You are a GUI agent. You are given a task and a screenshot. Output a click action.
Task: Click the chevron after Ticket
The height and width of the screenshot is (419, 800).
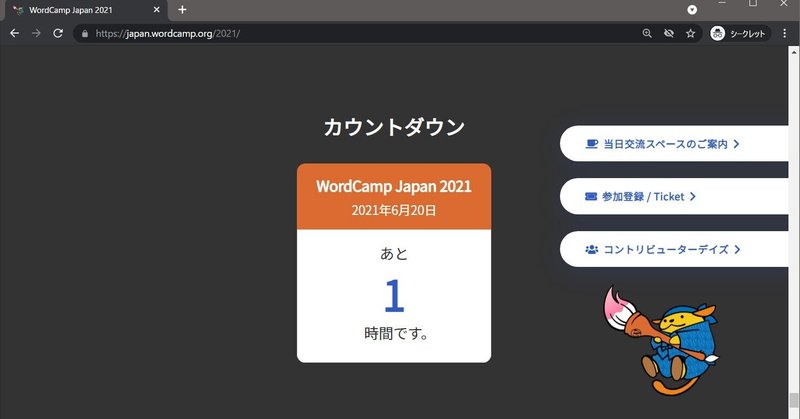pyautogui.click(x=692, y=196)
